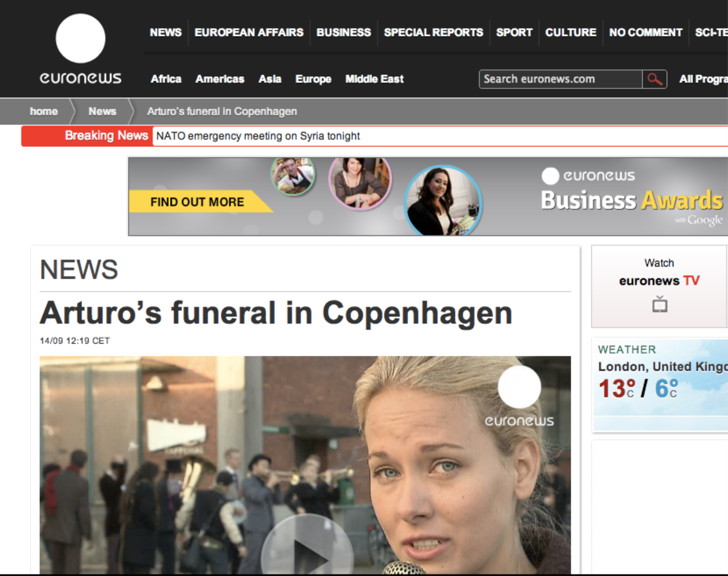This screenshot has height=576, width=728.
Task: Open the CULTURE section
Action: 571,32
